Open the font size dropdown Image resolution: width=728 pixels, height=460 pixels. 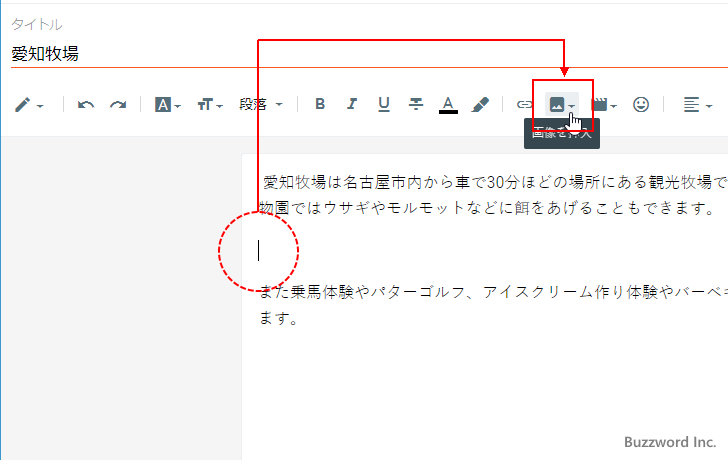[210, 105]
